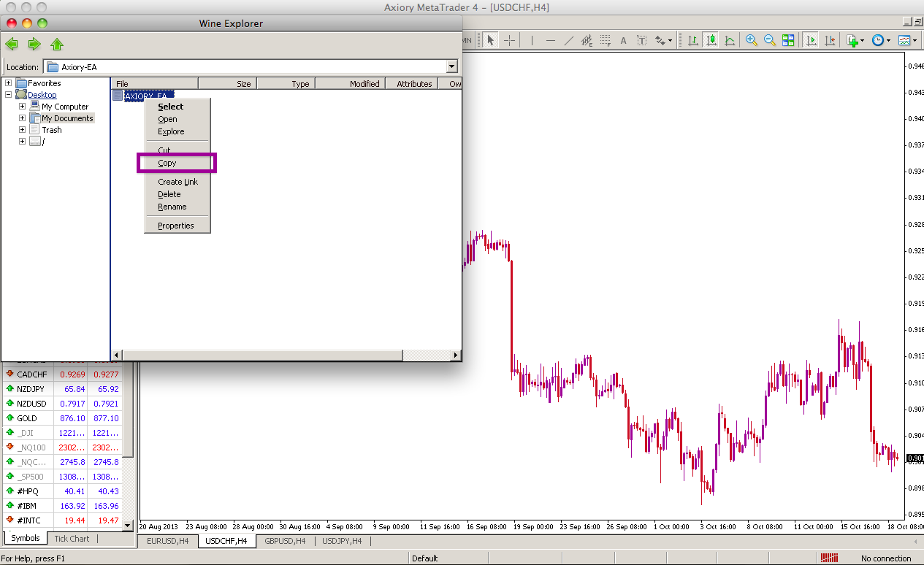
Task: Choose Cut in the context menu
Action: (x=177, y=150)
